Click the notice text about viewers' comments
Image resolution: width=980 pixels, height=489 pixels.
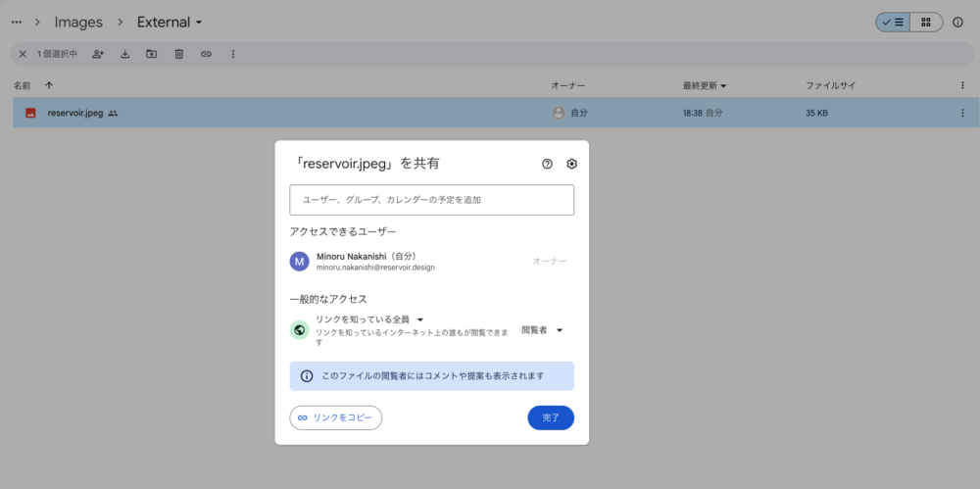tap(432, 376)
